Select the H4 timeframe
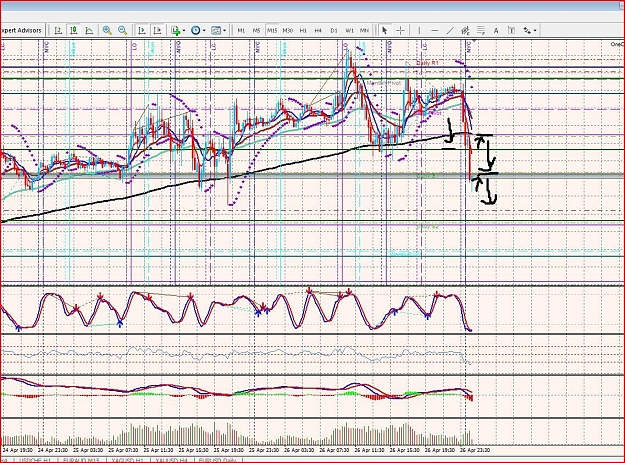Viewport: 625px width, 463px height. 318,30
